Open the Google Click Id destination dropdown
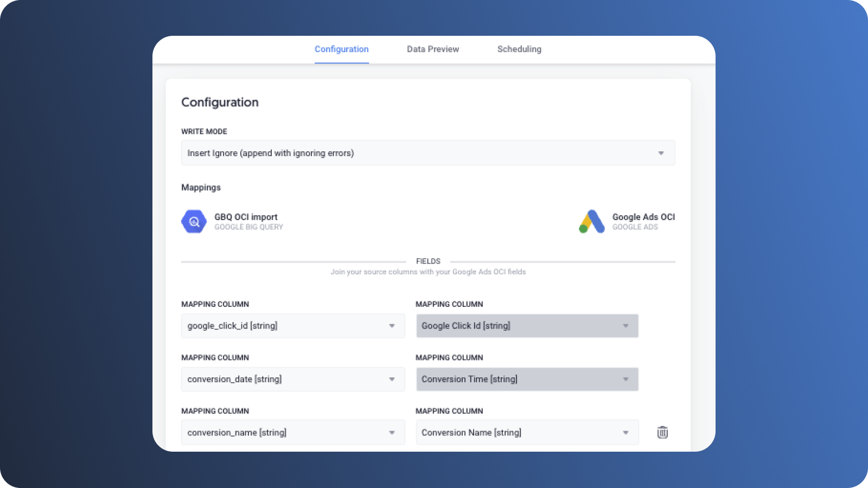The height and width of the screenshot is (488, 868). point(527,326)
